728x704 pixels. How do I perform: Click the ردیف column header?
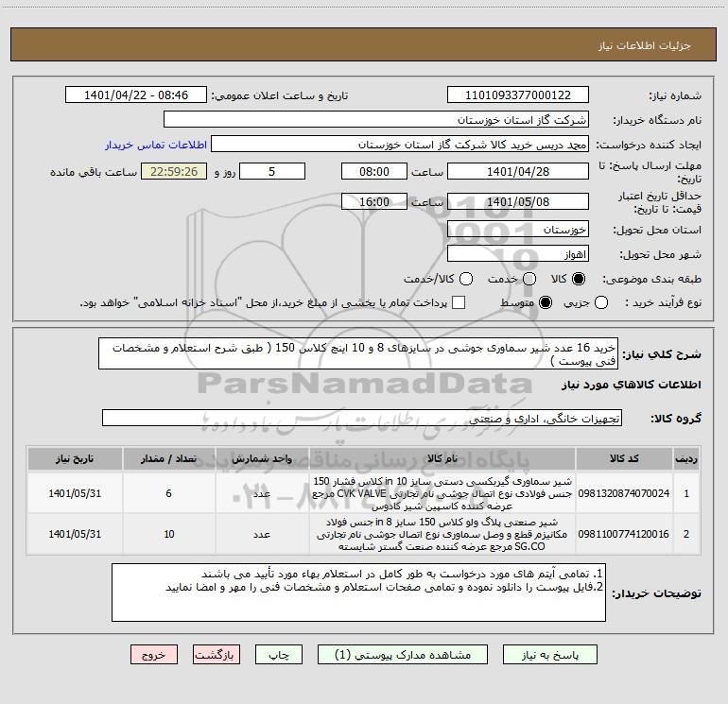pos(686,458)
